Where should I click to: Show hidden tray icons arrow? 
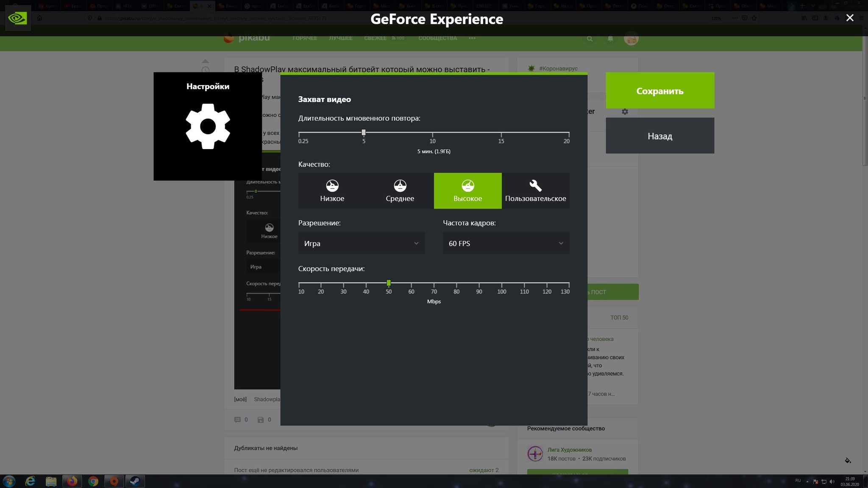pos(807,482)
